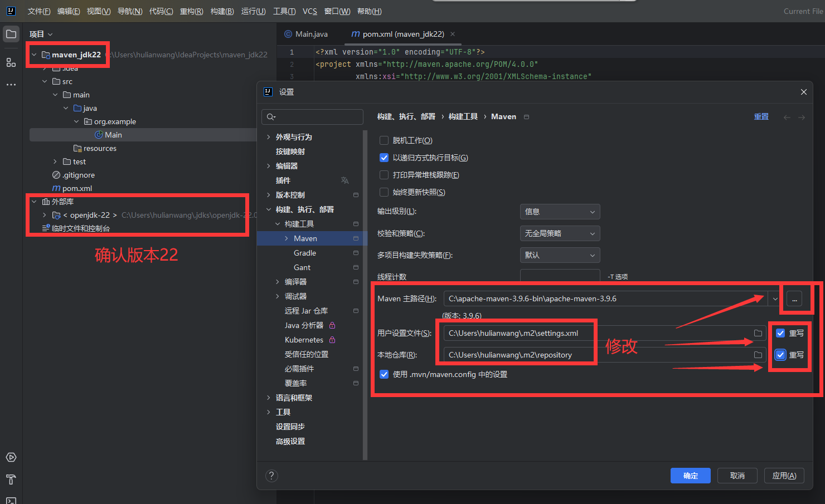The height and width of the screenshot is (504, 825).
Task: Click the lock icon beside Kubernetes
Action: click(332, 340)
